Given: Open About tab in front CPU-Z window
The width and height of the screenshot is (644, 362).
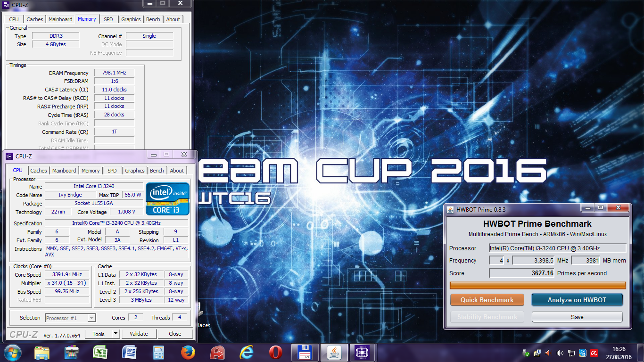Looking at the screenshot, I should click(x=177, y=171).
